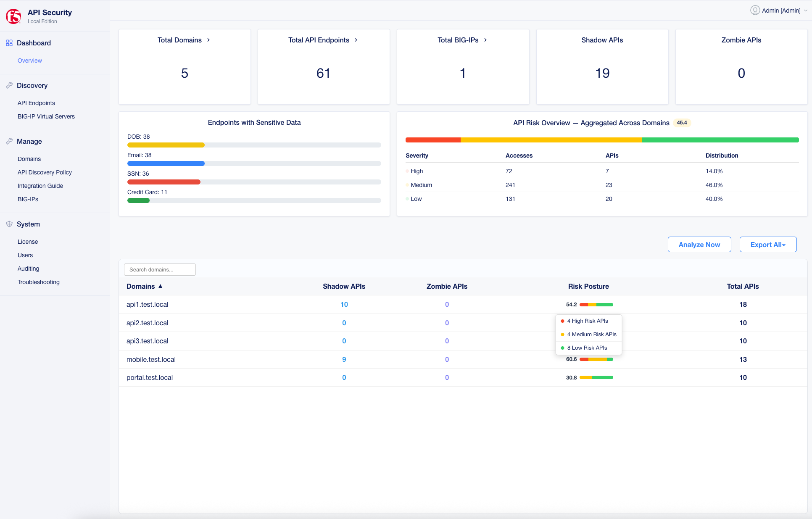Click the Low severity row
812x519 pixels.
(x=602, y=199)
